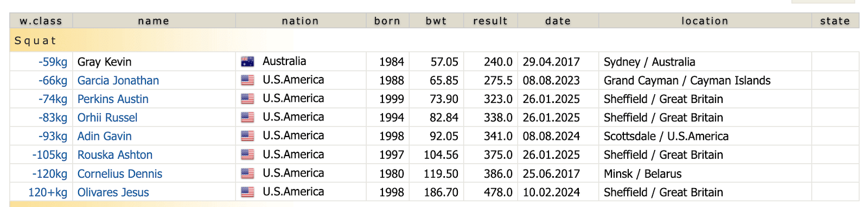The image size is (868, 207).
Task: Select the -83kg weight class link
Action: [53, 118]
